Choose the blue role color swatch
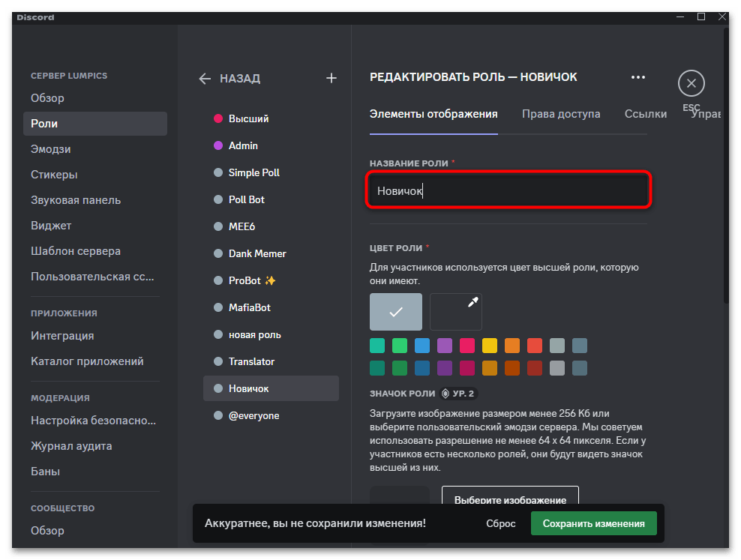Viewport: 741px width, 560px height. 422,346
